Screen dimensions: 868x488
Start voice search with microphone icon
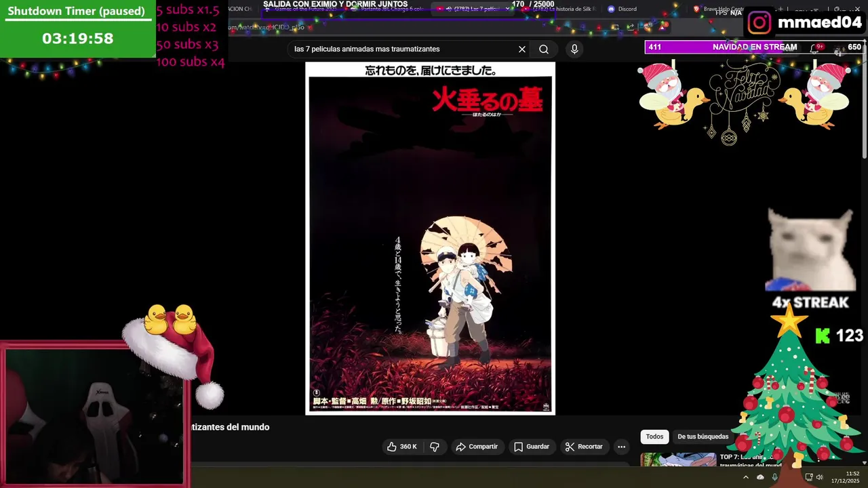(x=574, y=49)
